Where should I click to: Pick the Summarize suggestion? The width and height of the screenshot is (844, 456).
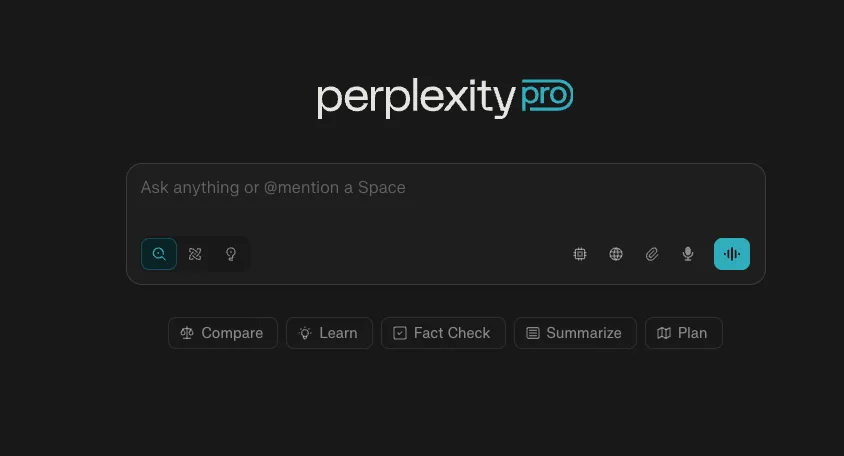(575, 333)
